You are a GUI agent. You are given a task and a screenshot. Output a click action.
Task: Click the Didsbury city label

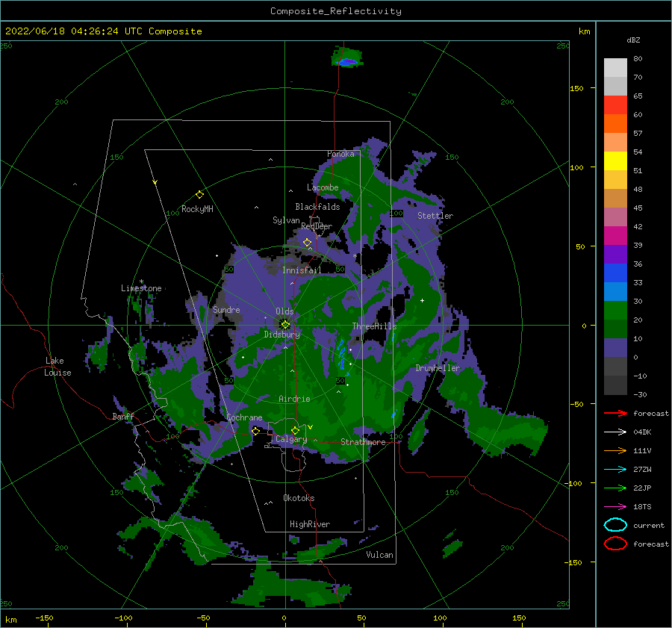pyautogui.click(x=281, y=335)
